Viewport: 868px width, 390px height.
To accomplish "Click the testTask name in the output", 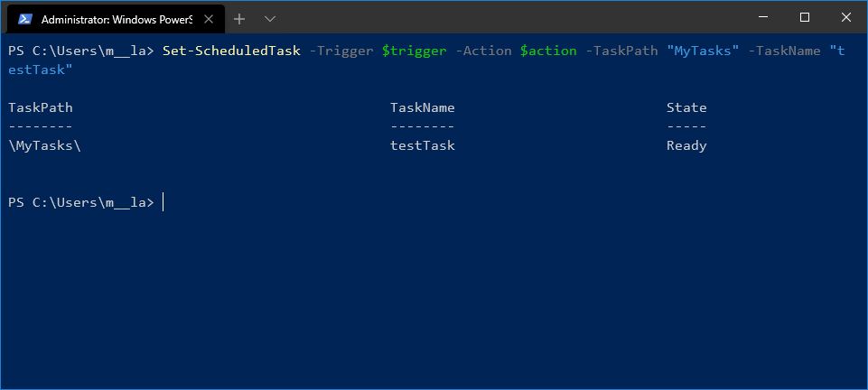I will point(422,145).
